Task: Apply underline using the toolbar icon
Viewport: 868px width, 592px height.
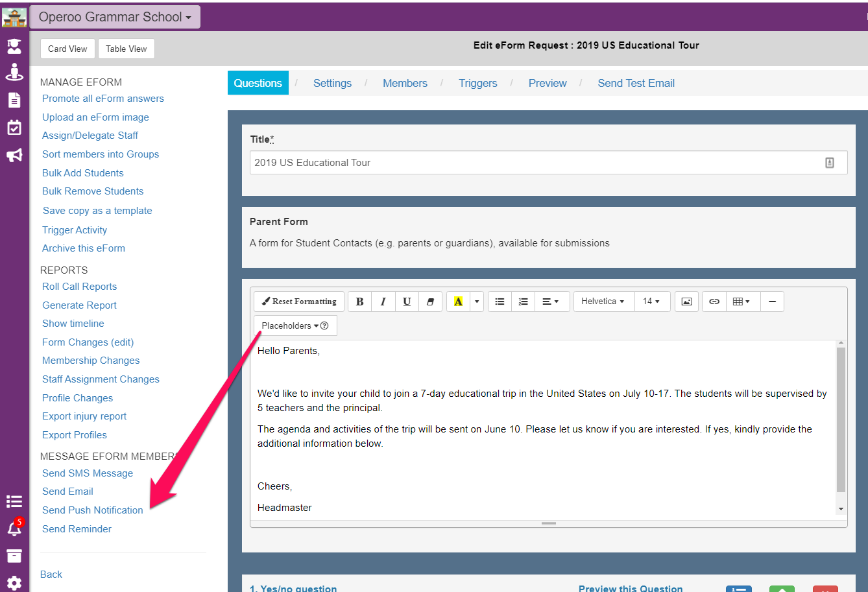Action: (x=407, y=302)
